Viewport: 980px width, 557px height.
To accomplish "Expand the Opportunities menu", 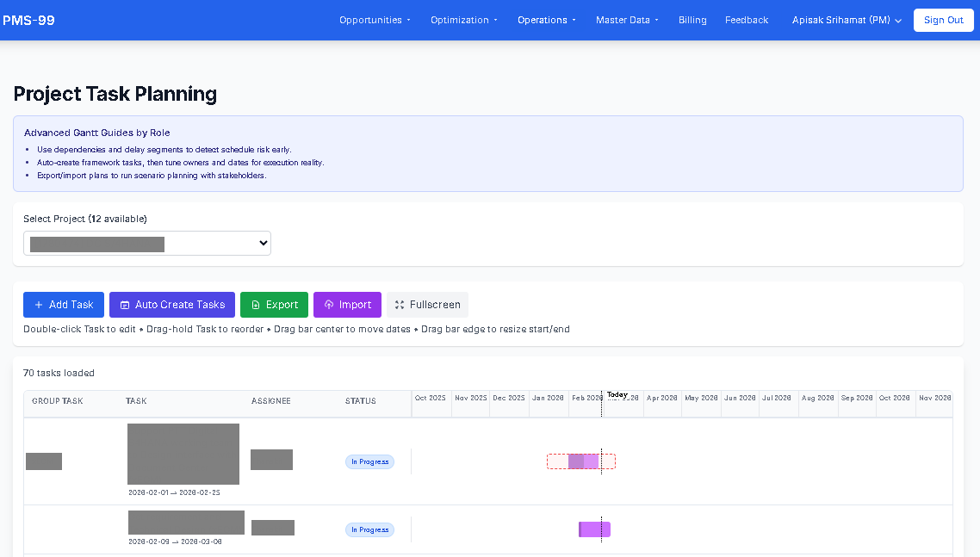I will click(x=375, y=20).
